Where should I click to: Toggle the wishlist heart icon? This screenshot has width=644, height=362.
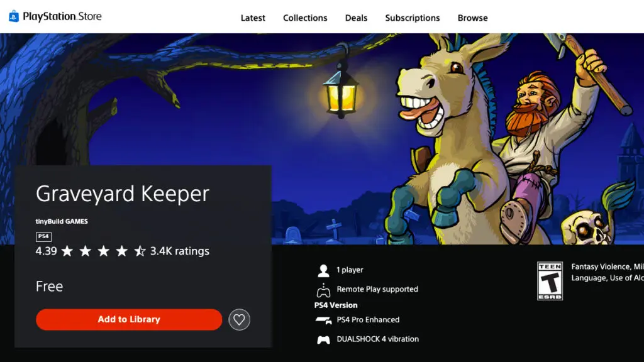point(238,319)
